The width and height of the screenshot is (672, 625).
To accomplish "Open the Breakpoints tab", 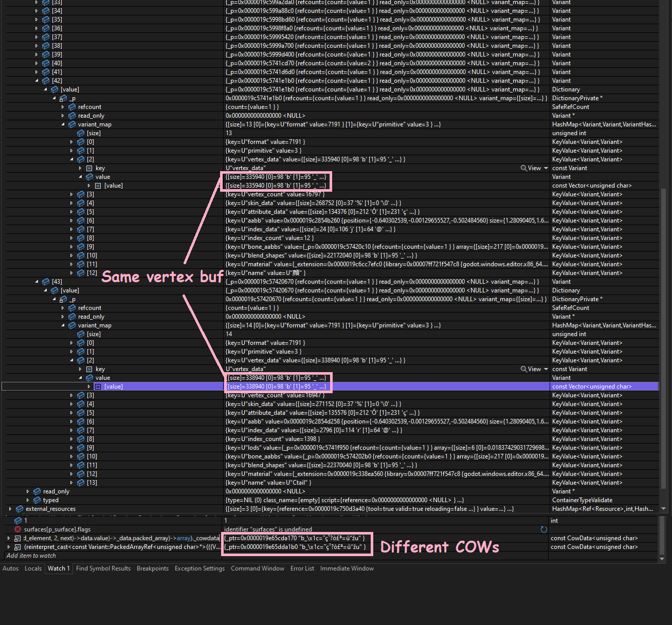I will [153, 568].
